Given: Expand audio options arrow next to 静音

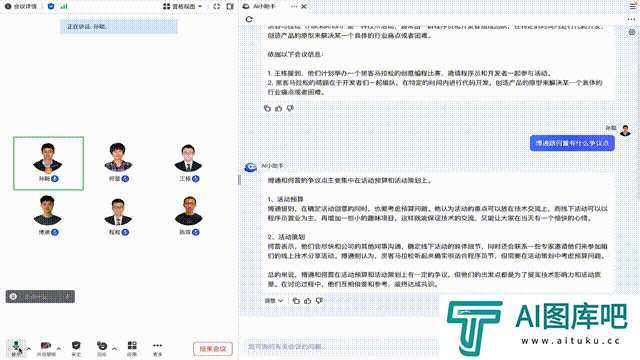Looking at the screenshot, I should coord(29,349).
